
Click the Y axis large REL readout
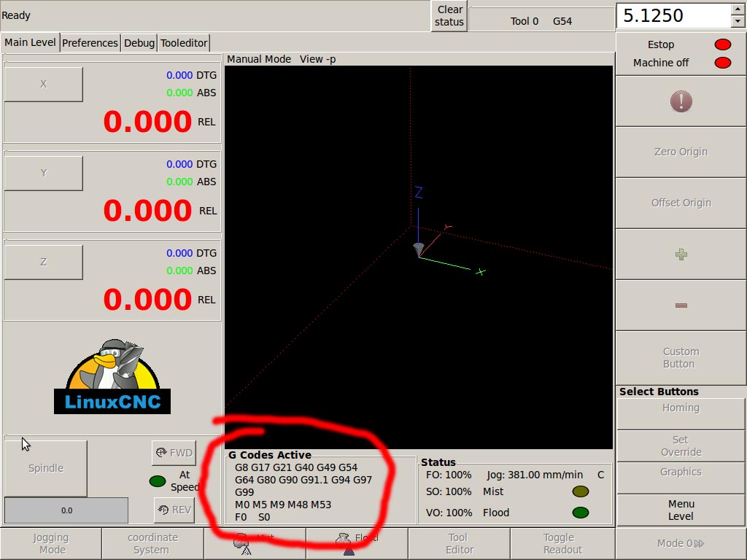(x=147, y=211)
